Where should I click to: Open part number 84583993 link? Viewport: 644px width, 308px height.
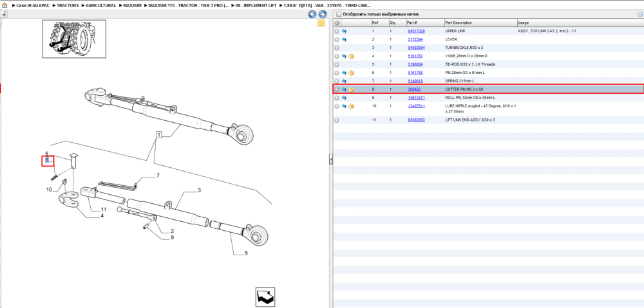pos(416,120)
